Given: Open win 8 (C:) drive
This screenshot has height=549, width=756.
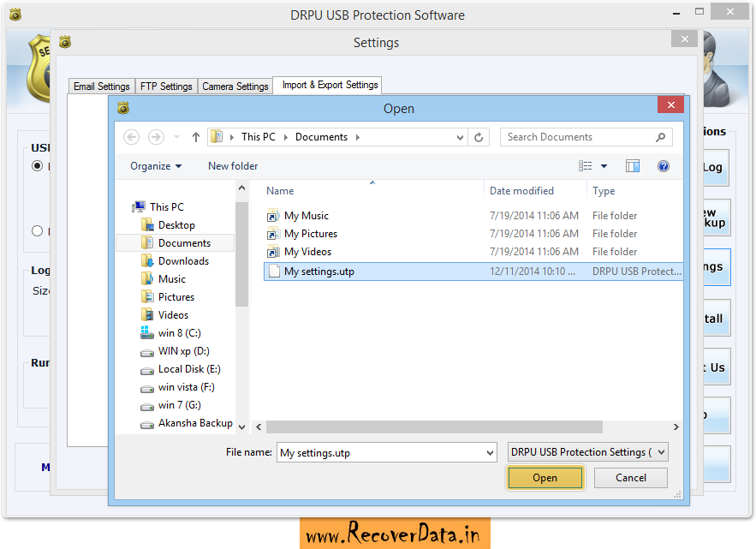Looking at the screenshot, I should [x=170, y=333].
